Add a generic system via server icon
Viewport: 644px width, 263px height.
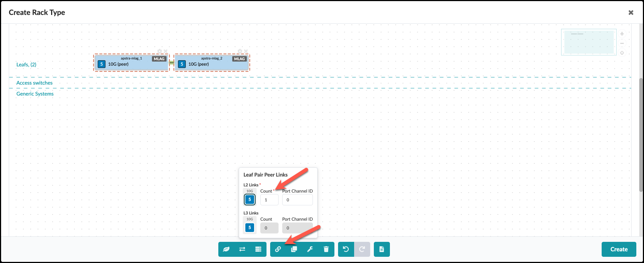point(258,250)
